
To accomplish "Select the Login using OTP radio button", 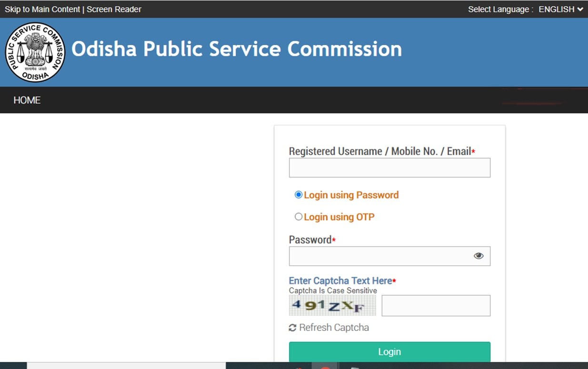I will click(x=299, y=217).
